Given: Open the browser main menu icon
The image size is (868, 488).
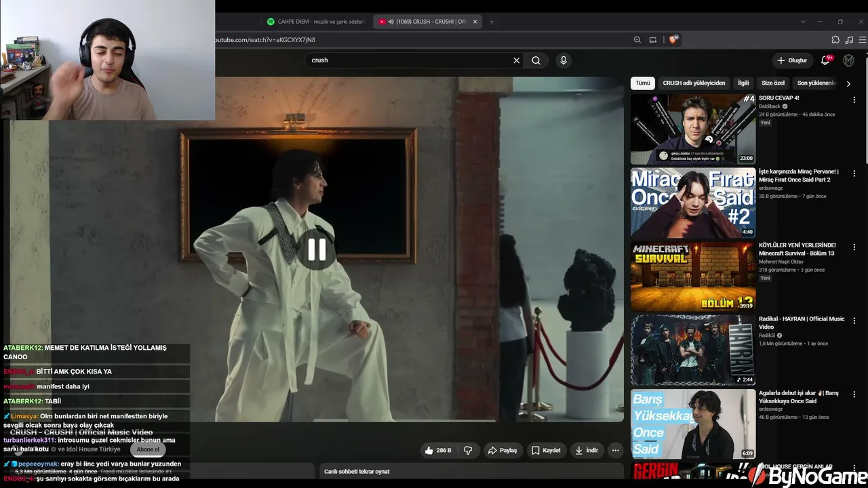Looking at the screenshot, I should coord(863,40).
